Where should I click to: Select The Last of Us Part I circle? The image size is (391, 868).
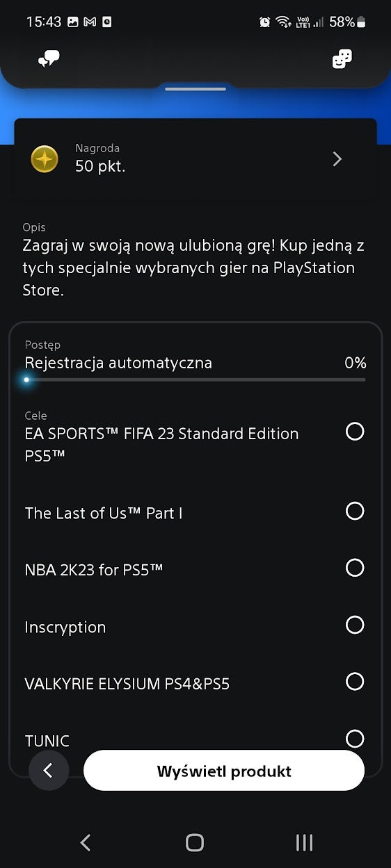coord(355,511)
